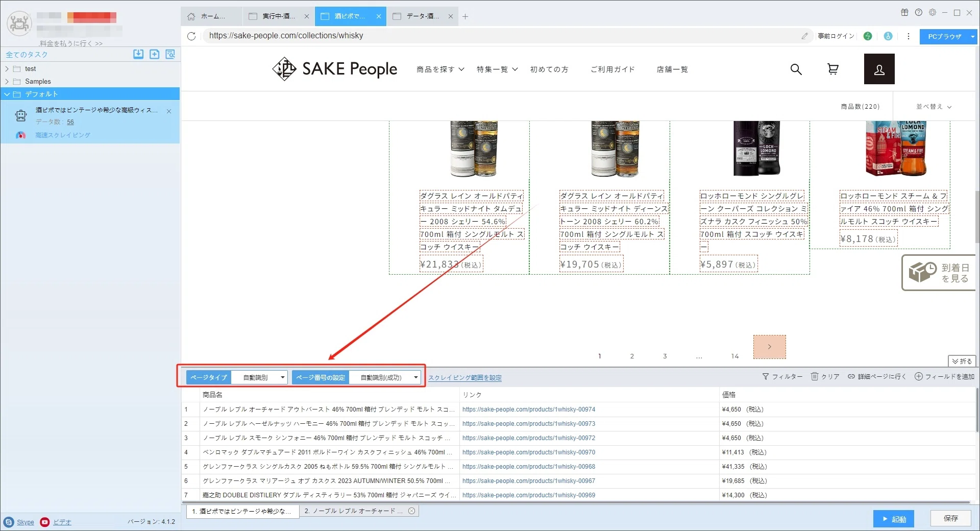Screen dimensions: 980x531
Task: Click the Skype icon in status bar
Action: [9, 522]
